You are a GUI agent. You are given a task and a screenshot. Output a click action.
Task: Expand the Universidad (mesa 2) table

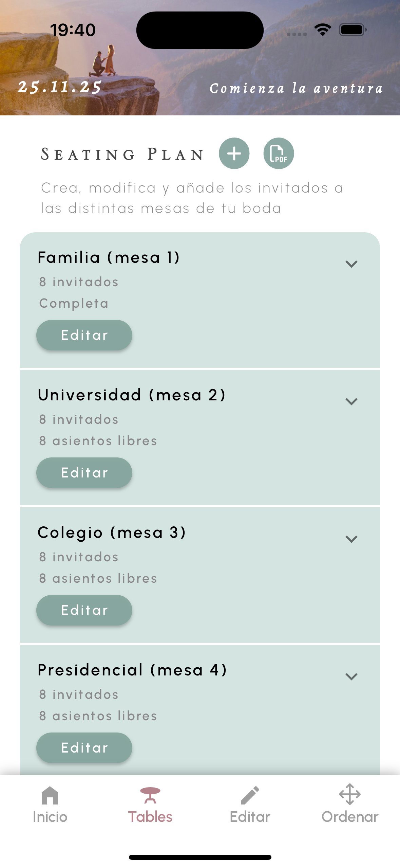click(x=351, y=401)
